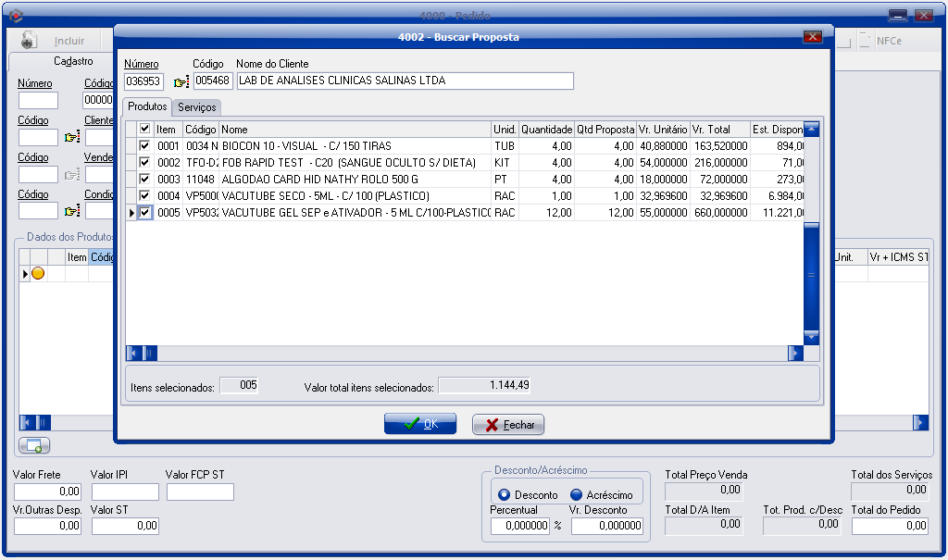Click the scroll-up arrow of the product list
The width and height of the screenshot is (948, 560).
coord(811,129)
